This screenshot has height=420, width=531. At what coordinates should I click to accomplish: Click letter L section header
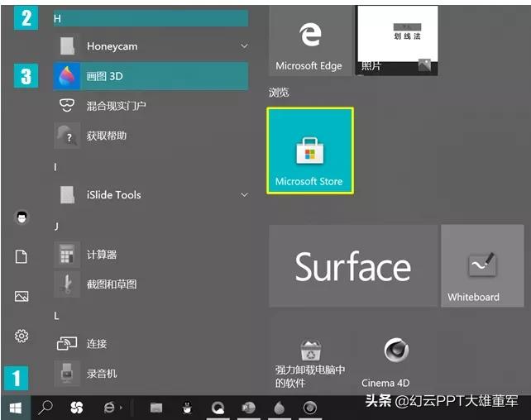click(56, 316)
